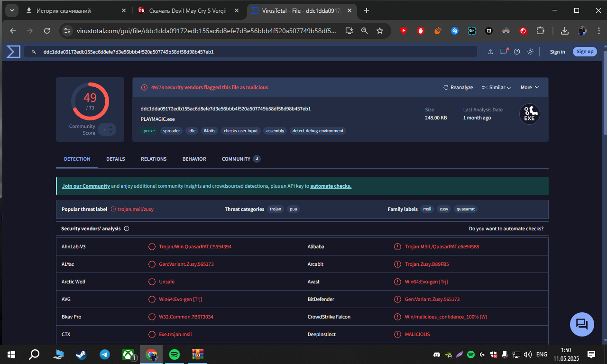Screen dimensions: 607x364
Task: Open the Join our Community link
Action: 86,186
